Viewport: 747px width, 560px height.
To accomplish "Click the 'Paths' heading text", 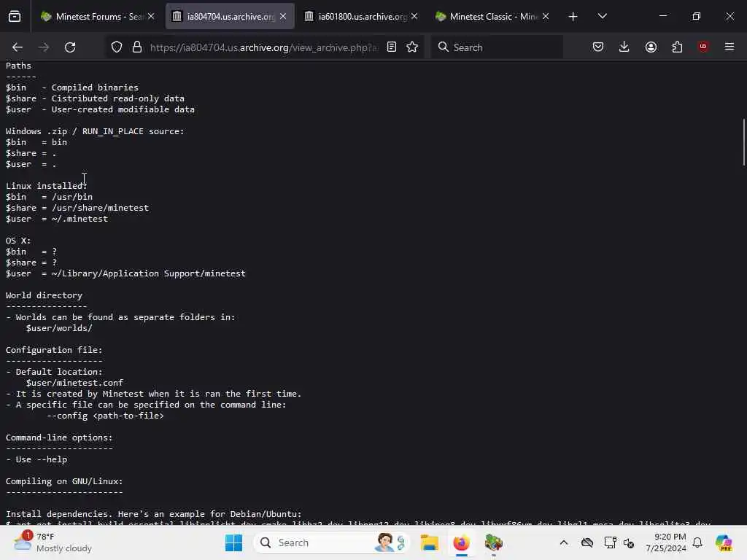I will (x=18, y=66).
